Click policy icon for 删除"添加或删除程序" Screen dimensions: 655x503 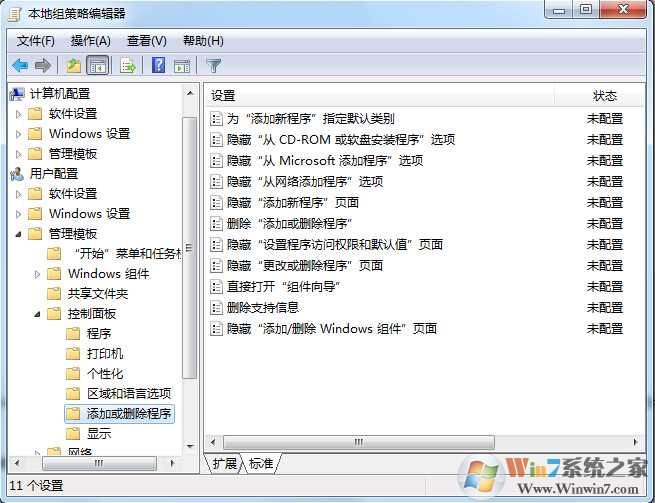216,224
